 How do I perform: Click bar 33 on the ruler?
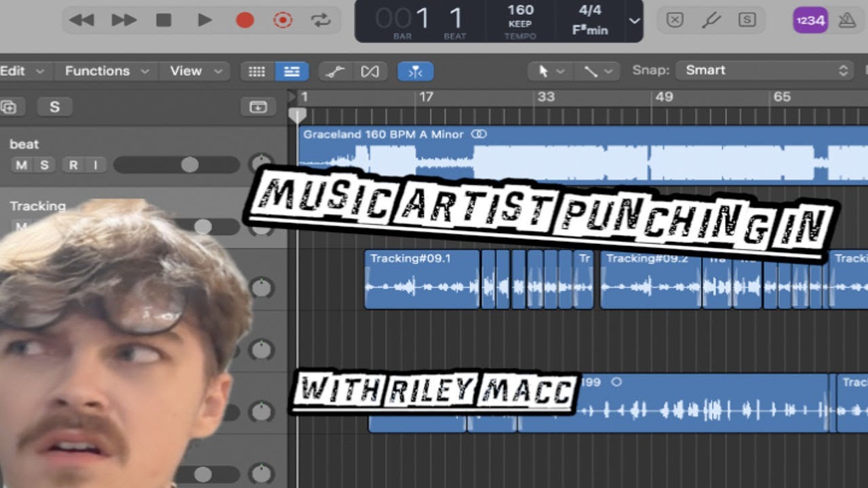[545, 97]
